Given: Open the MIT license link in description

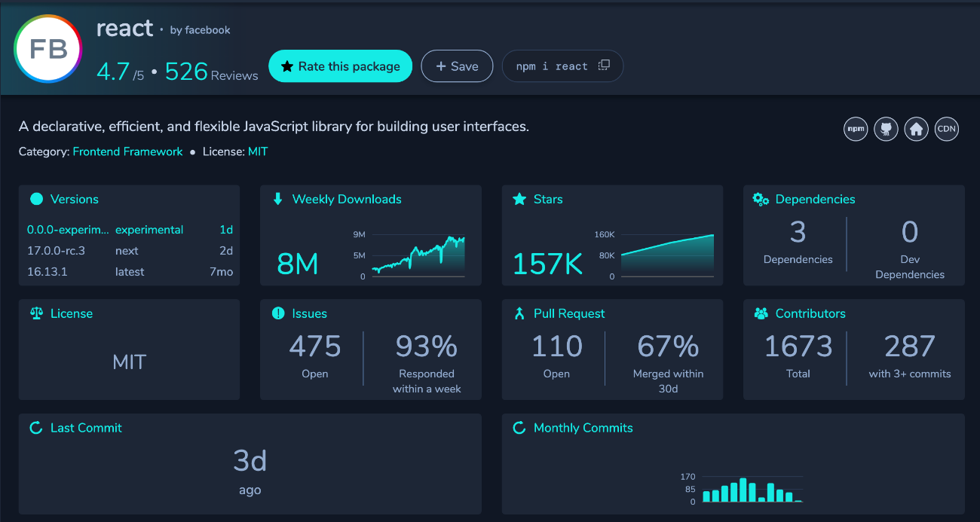Looking at the screenshot, I should pyautogui.click(x=258, y=151).
